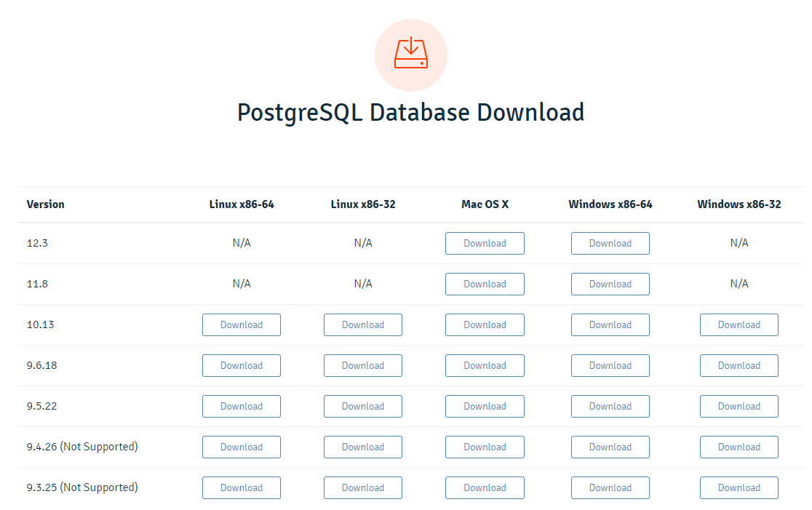Select the 9.5.22 version label
Screen dimensions: 812x510
(42, 406)
